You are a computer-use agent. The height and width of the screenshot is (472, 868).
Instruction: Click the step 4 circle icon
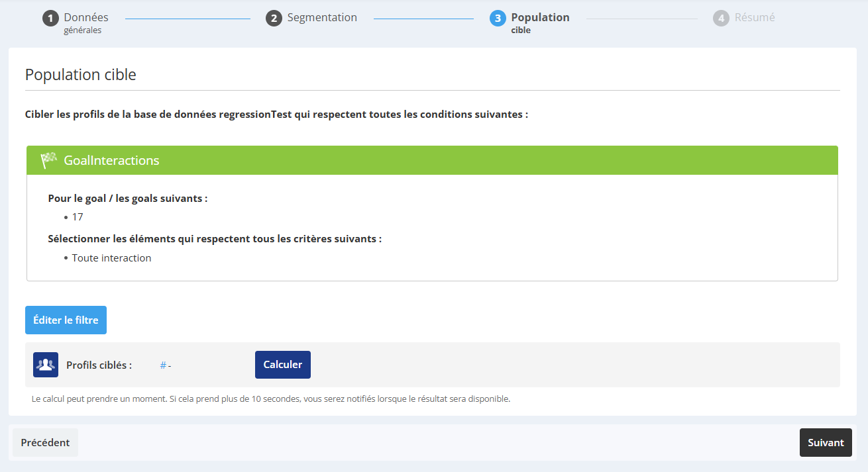[x=721, y=19]
